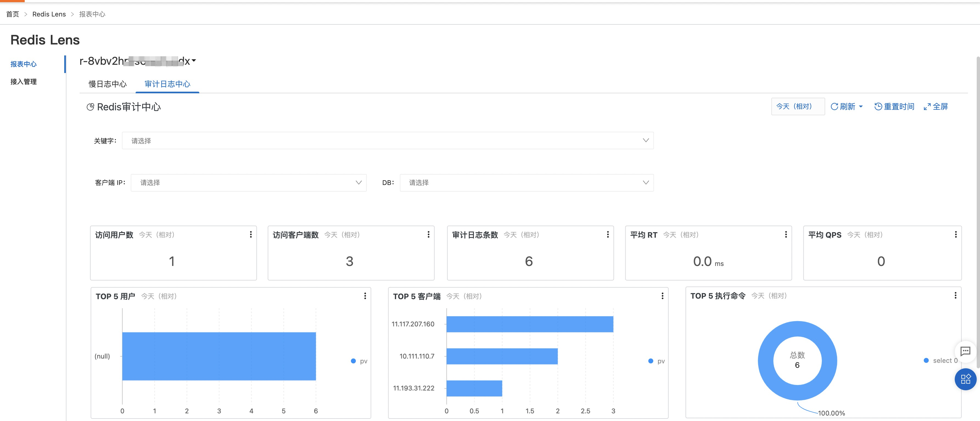This screenshot has width=980, height=421.
Task: Switch to the 慢日志中心 tab
Action: (x=108, y=84)
